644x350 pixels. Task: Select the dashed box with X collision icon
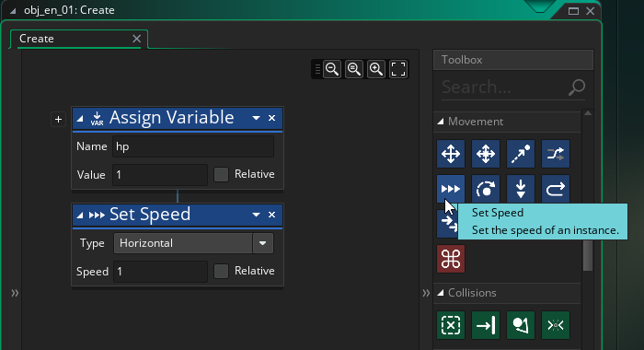pos(451,325)
